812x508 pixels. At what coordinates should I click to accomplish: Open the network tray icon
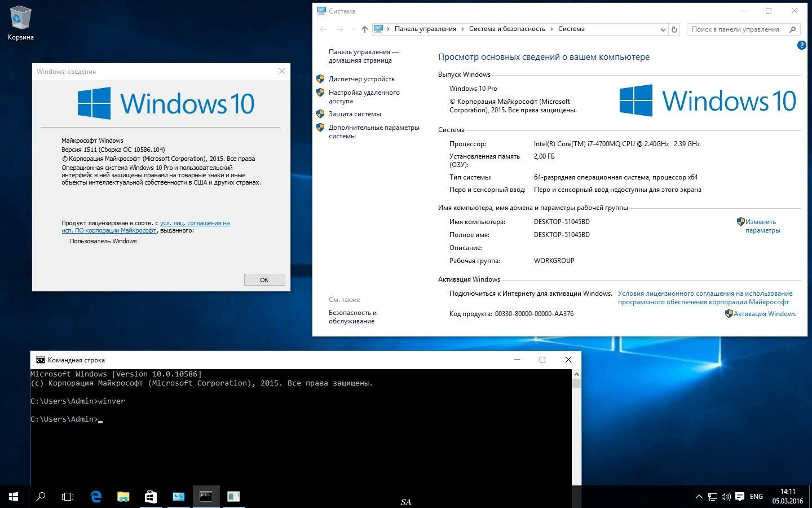click(713, 497)
